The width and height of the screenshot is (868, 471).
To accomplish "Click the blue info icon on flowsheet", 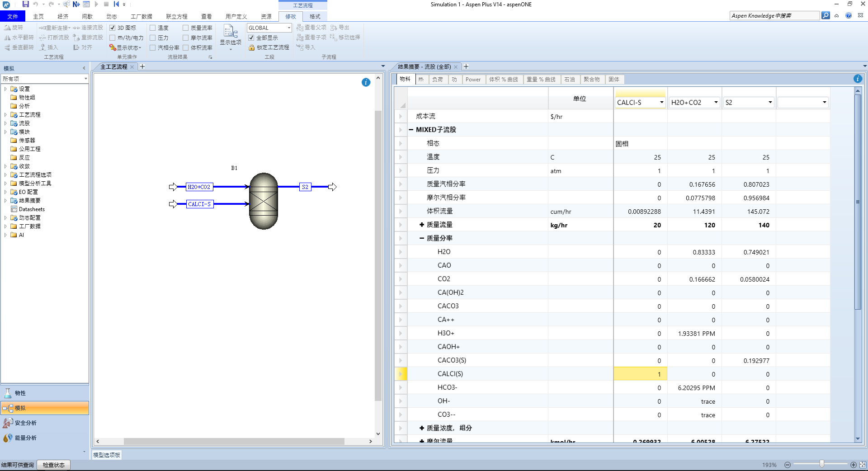I will click(366, 82).
